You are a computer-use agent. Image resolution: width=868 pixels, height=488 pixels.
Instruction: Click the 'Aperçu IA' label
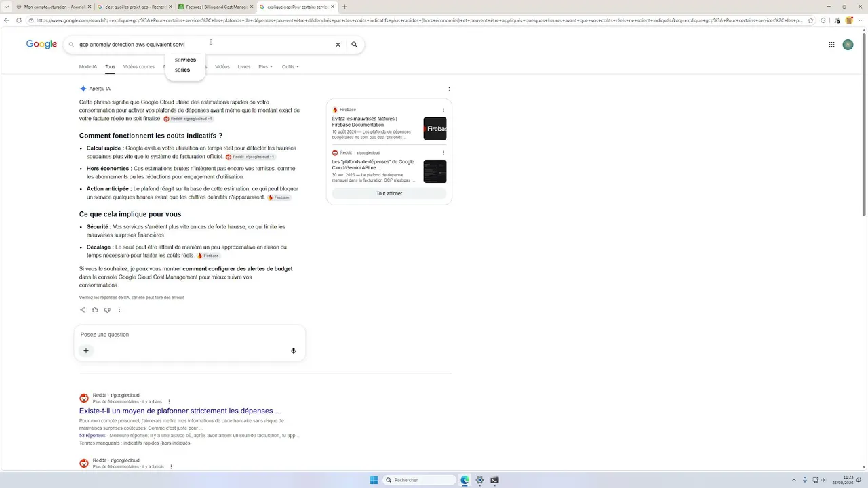pos(100,89)
